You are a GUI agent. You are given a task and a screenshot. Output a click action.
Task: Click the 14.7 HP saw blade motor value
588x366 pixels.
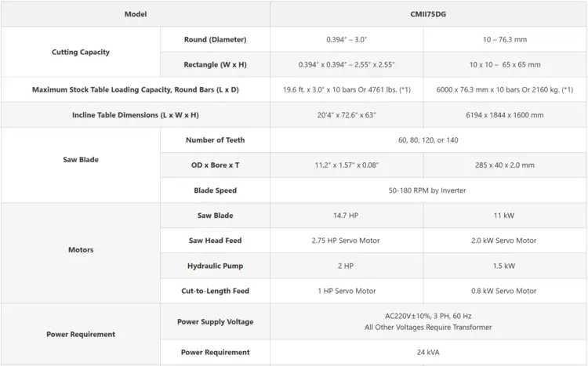click(347, 216)
